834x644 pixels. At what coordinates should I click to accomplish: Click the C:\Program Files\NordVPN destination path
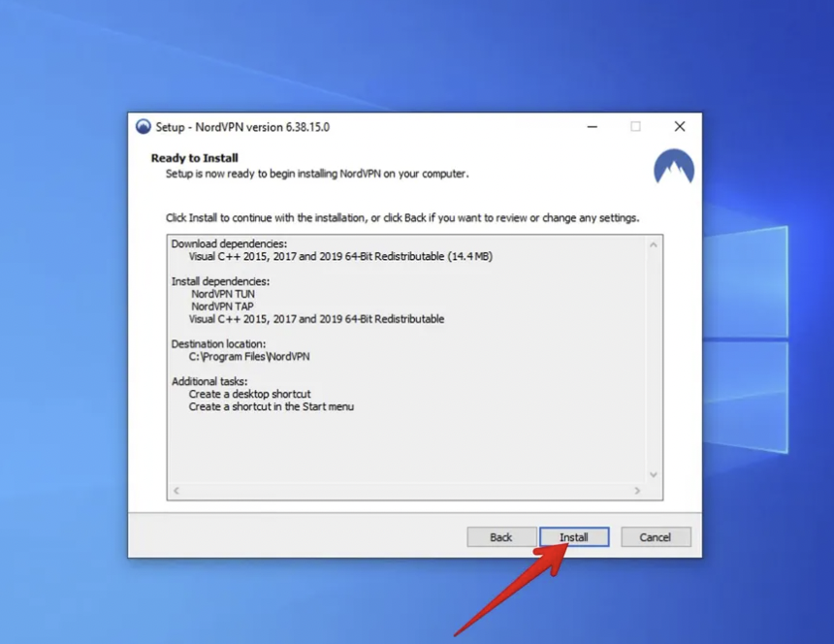tap(249, 357)
